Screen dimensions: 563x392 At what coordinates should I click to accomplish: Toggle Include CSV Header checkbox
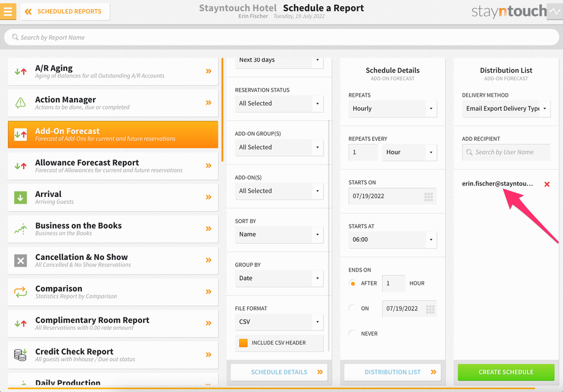(244, 343)
